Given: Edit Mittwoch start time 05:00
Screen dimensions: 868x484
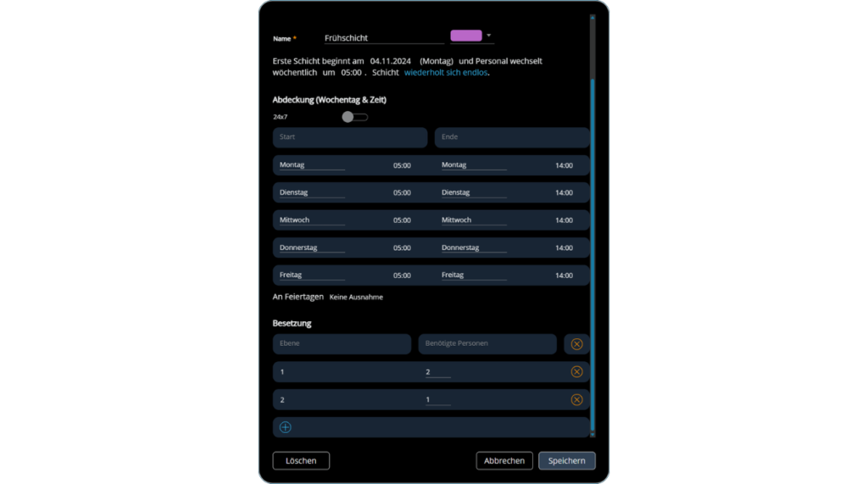Looking at the screenshot, I should coord(402,220).
